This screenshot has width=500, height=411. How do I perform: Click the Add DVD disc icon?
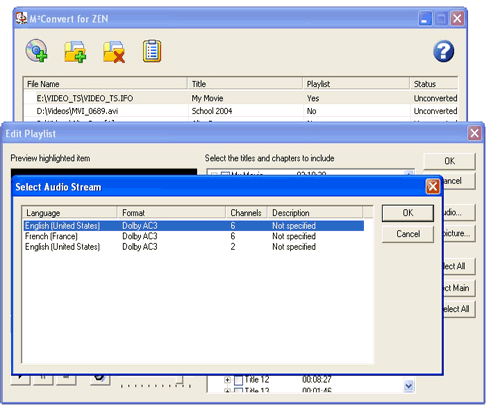(36, 51)
